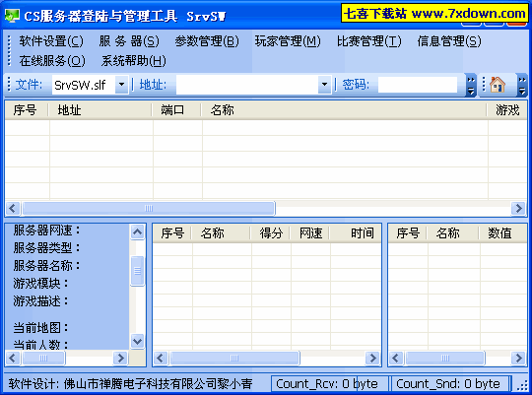
Task: Click info panel left scroll arrow
Action: (x=13, y=358)
